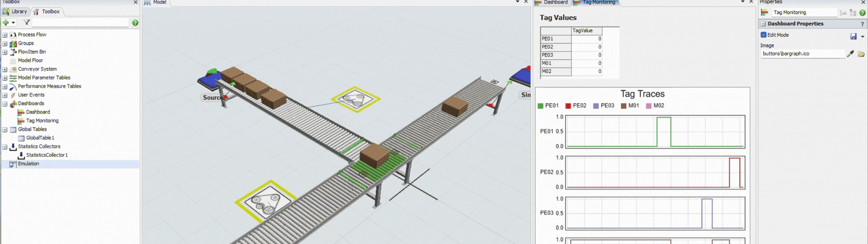Switch to the Dashboard tab

tap(552, 2)
